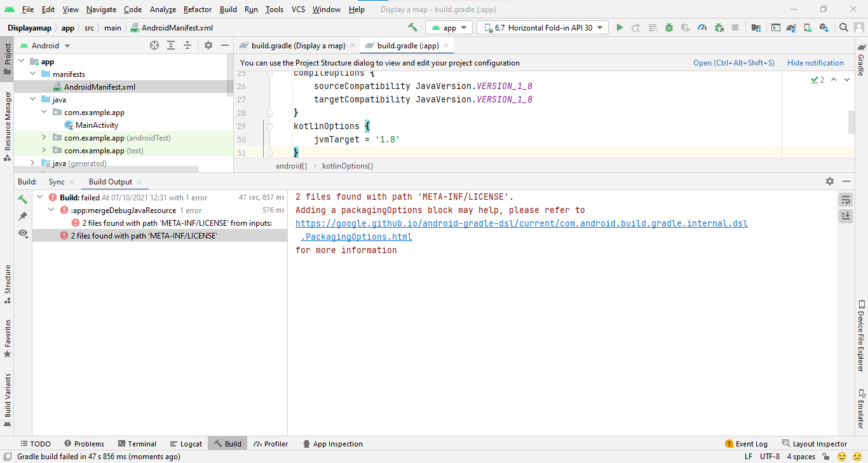Open Project panel gear options
This screenshot has height=463, width=868.
208,45
